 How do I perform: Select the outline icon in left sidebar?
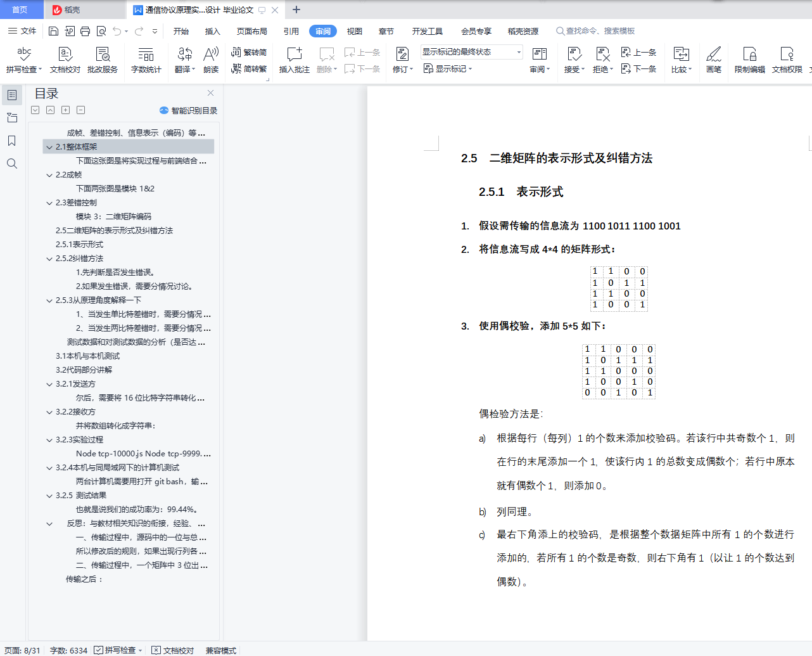(x=12, y=95)
